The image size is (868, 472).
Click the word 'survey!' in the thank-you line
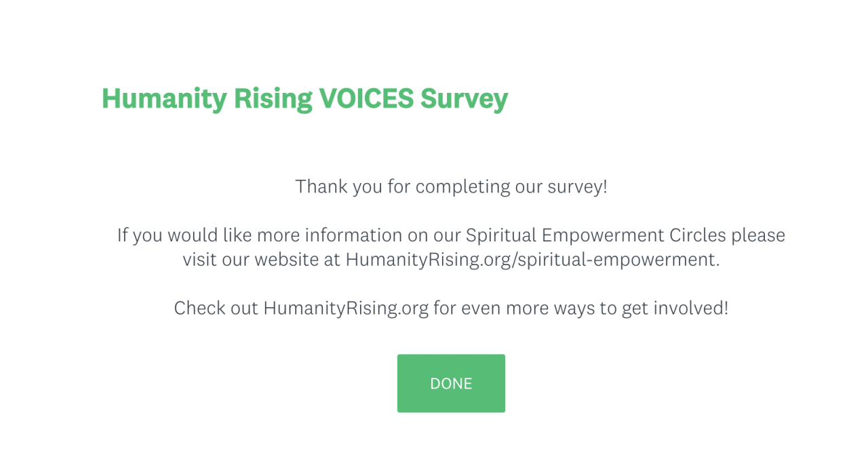(577, 186)
